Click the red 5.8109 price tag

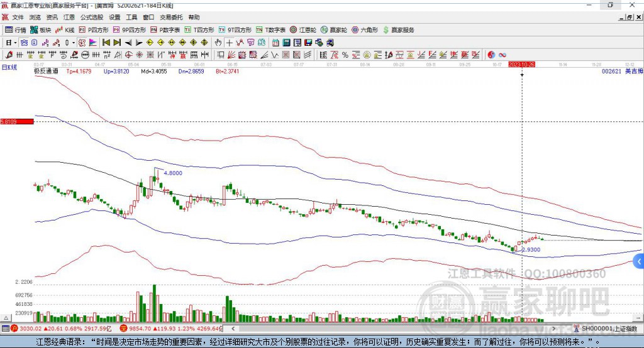(x=17, y=121)
